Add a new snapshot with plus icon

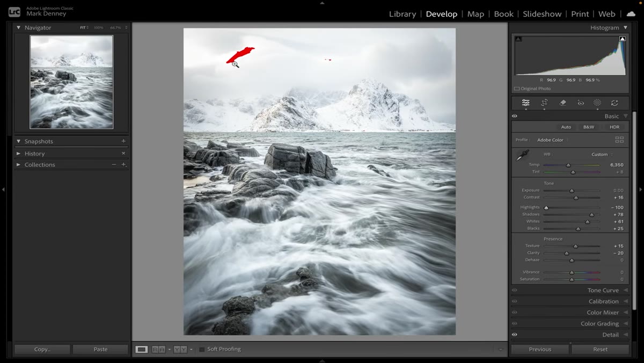tap(123, 141)
